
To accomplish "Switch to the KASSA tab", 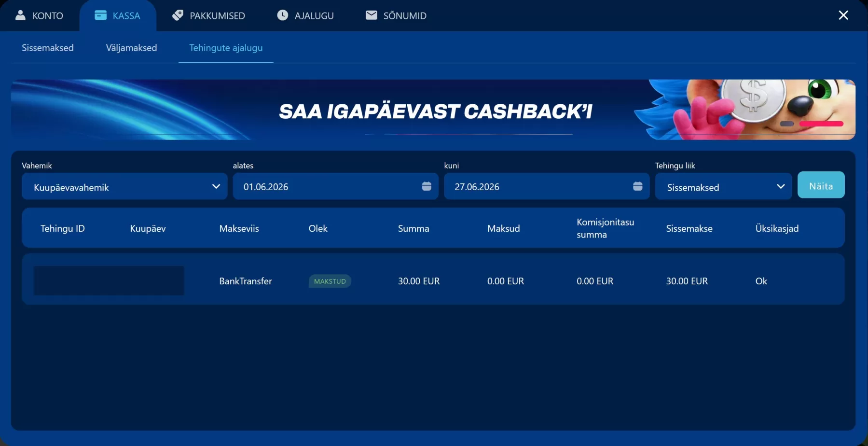I will click(x=117, y=15).
